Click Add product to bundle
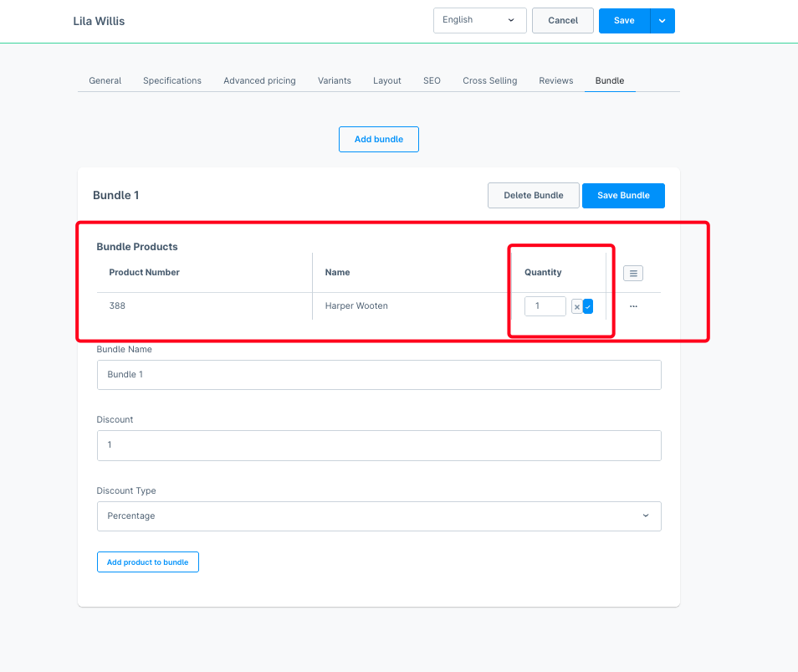 pyautogui.click(x=148, y=562)
